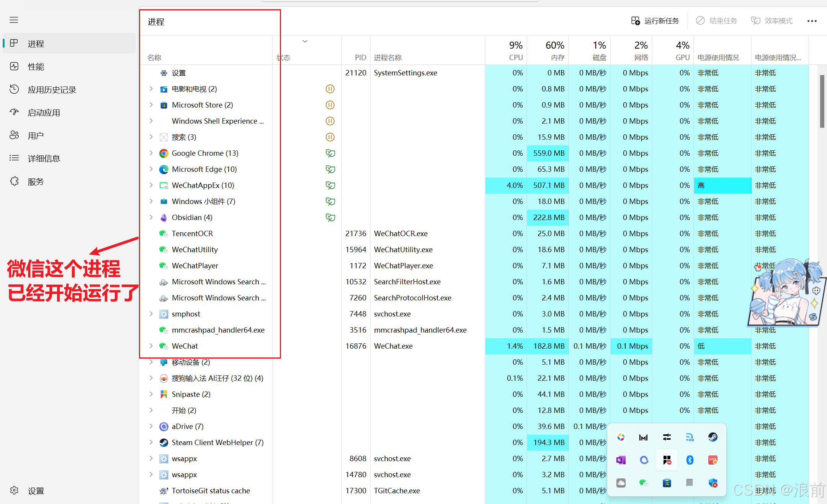Click Windows Security shield tray icon
Image resolution: width=827 pixels, height=504 pixels.
(x=713, y=483)
